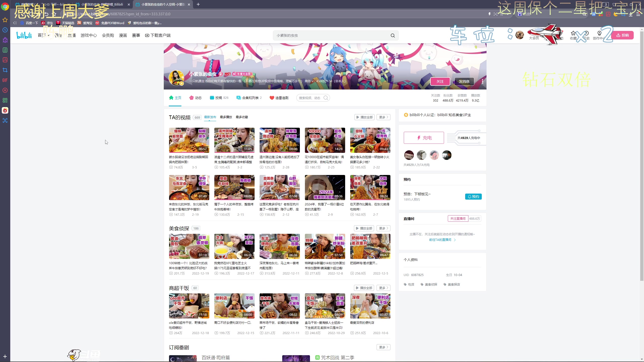Viewport: 644px width, 362px height.
Task: Expand 更多 for 美食侦探 section
Action: pos(384,228)
